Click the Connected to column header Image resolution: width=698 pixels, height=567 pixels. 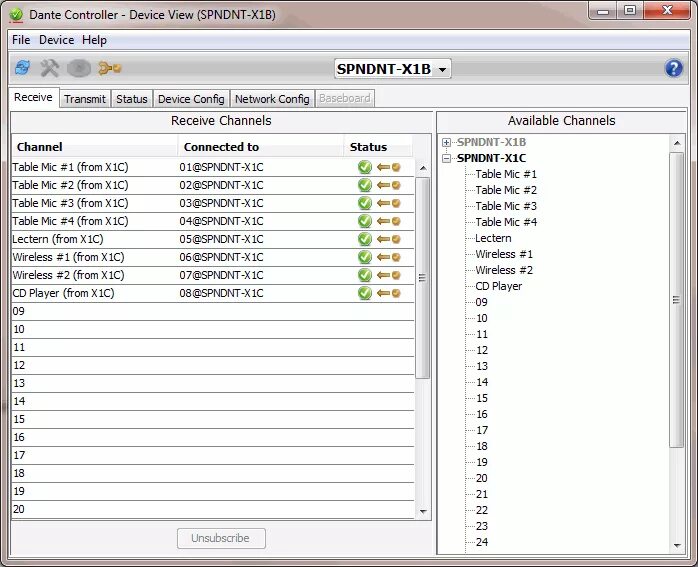pos(261,147)
